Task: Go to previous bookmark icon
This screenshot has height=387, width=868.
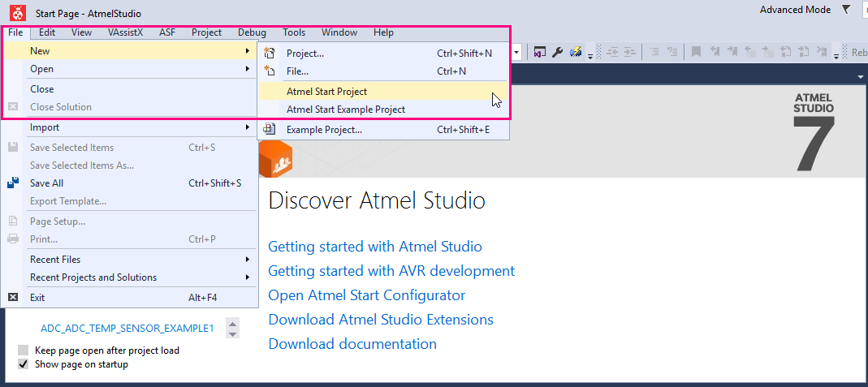Action: pyautogui.click(x=715, y=52)
